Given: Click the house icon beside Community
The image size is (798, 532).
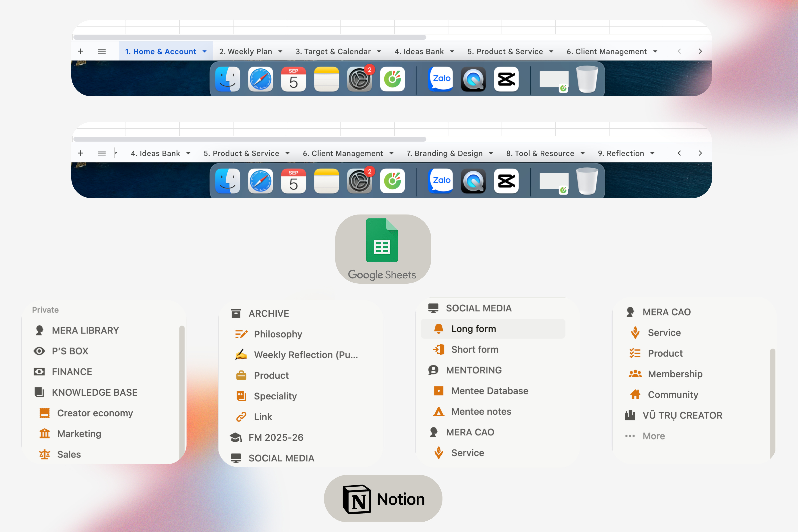Looking at the screenshot, I should click(635, 394).
